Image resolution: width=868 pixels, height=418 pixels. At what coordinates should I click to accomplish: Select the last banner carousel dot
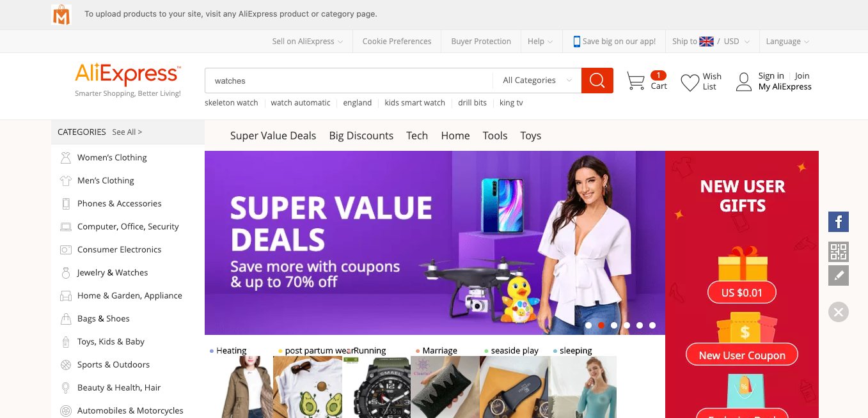coord(652,325)
